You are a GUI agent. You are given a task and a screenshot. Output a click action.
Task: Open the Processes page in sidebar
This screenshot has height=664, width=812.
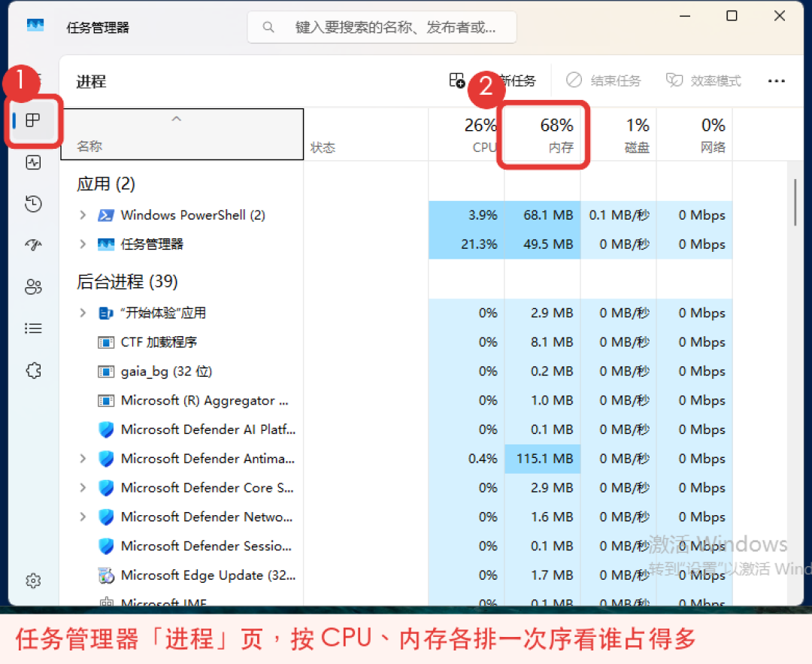(x=33, y=120)
